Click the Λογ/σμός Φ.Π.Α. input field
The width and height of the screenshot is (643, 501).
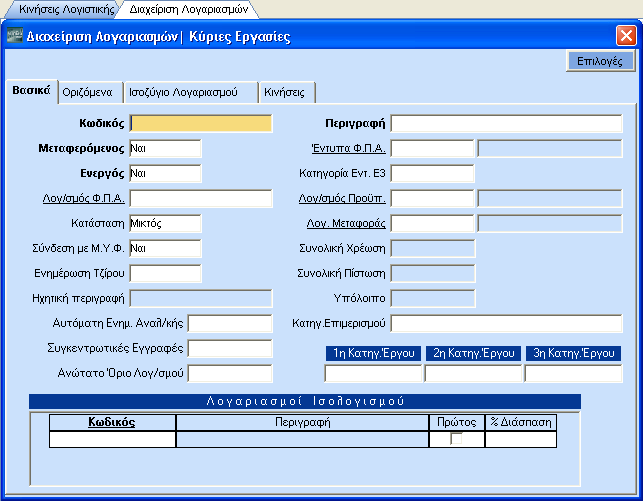coord(201,198)
